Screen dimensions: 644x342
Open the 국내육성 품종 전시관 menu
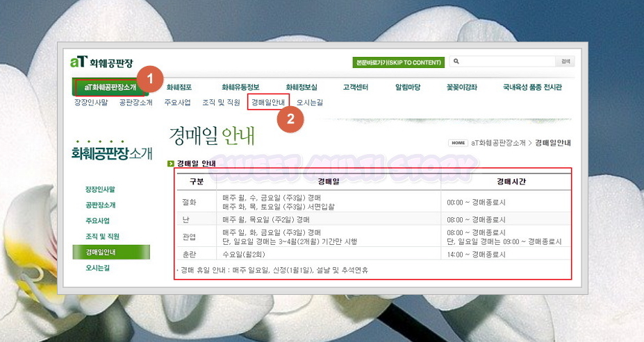point(532,87)
